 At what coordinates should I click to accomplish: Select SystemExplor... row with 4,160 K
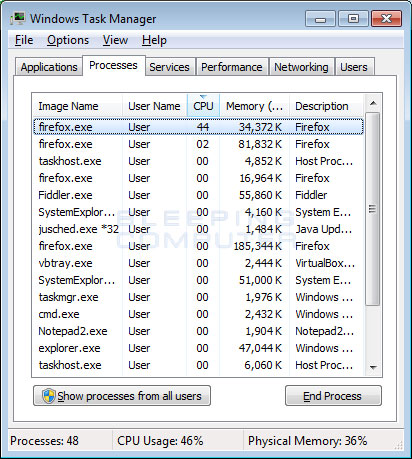[198, 212]
